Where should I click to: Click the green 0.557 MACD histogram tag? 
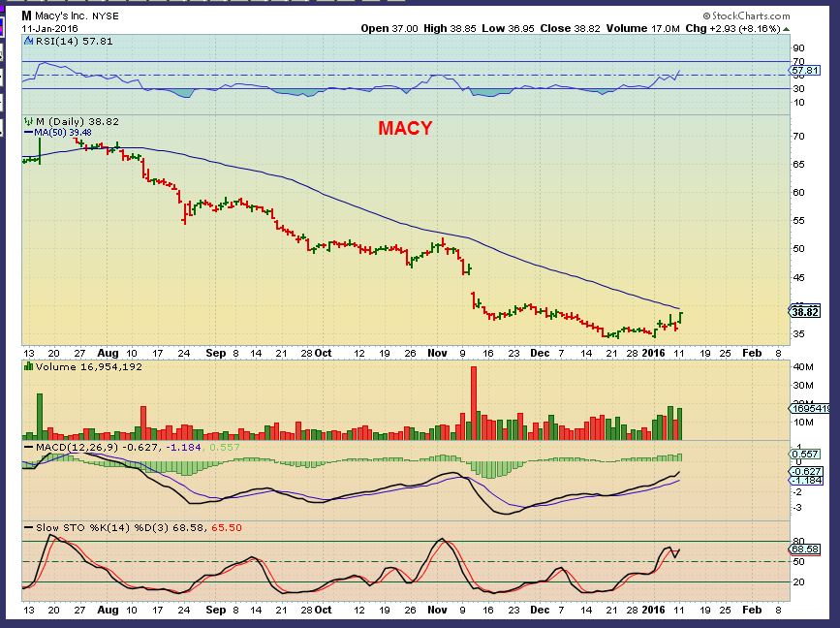(x=805, y=454)
